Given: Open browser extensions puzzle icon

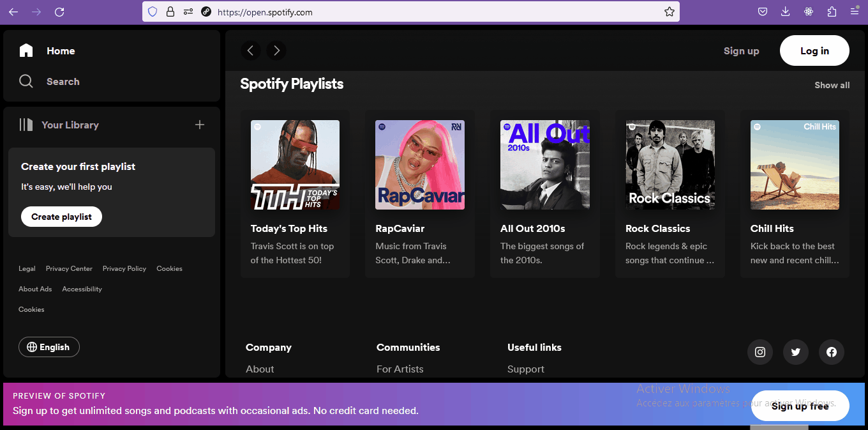Looking at the screenshot, I should pos(832,12).
